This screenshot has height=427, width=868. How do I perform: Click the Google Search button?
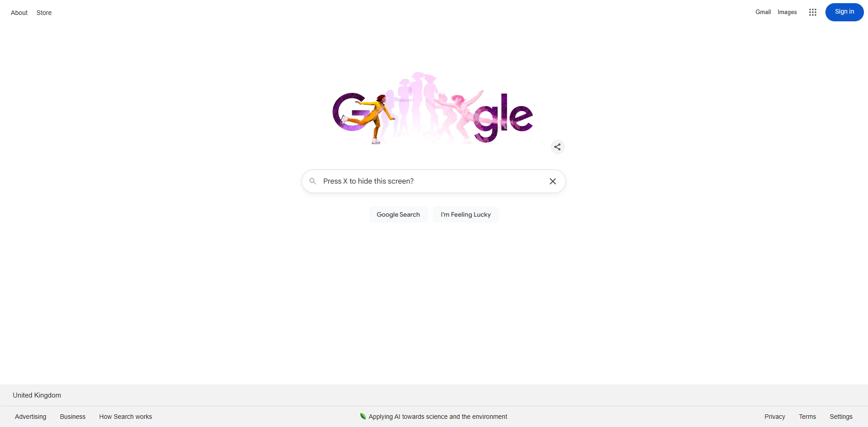click(398, 214)
